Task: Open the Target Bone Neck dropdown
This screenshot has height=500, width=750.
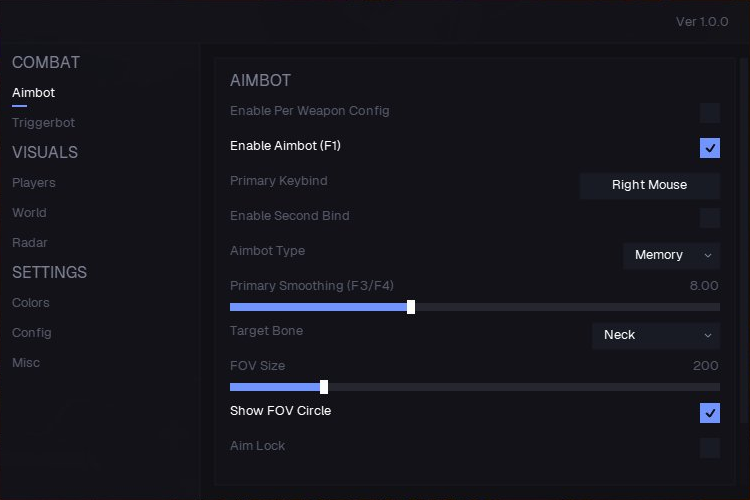Action: pos(656,335)
